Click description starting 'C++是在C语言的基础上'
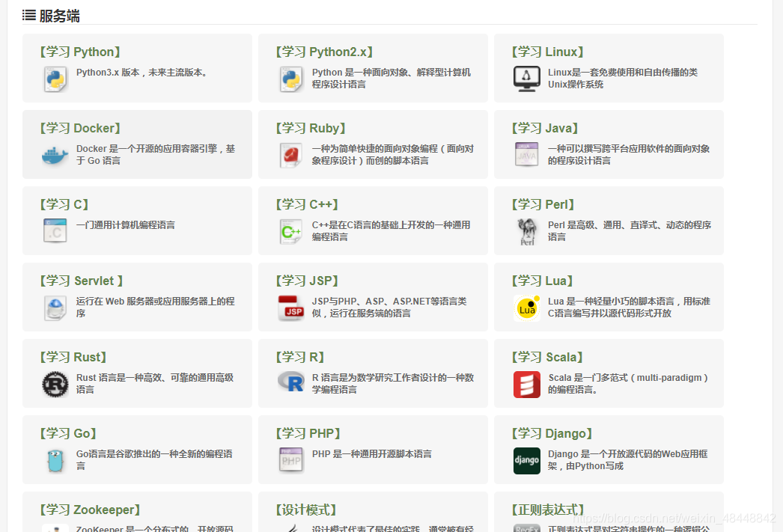 tap(391, 231)
